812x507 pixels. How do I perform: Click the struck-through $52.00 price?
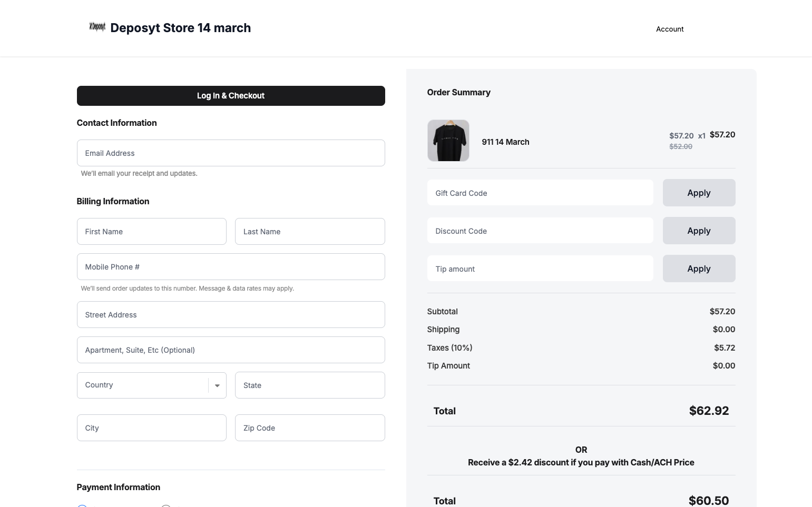[681, 146]
